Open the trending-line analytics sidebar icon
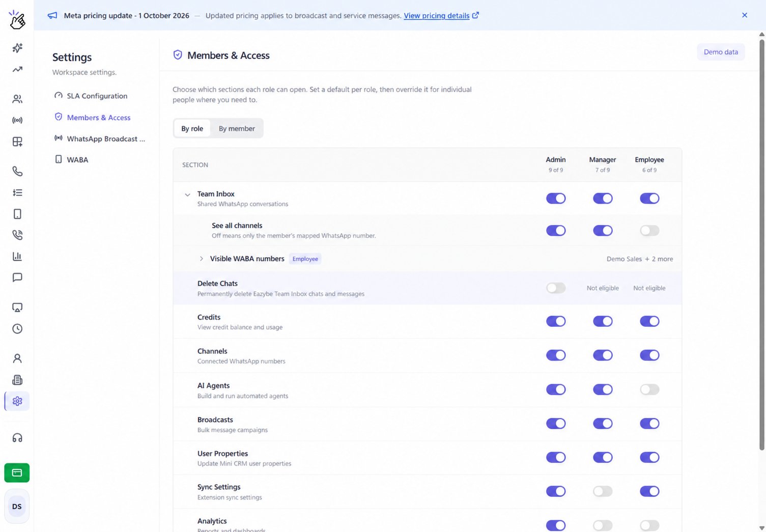Viewport: 766px width, 532px height. (x=17, y=69)
